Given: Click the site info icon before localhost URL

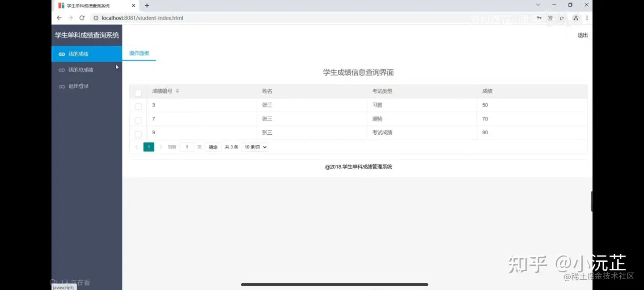Looking at the screenshot, I should pyautogui.click(x=96, y=18).
